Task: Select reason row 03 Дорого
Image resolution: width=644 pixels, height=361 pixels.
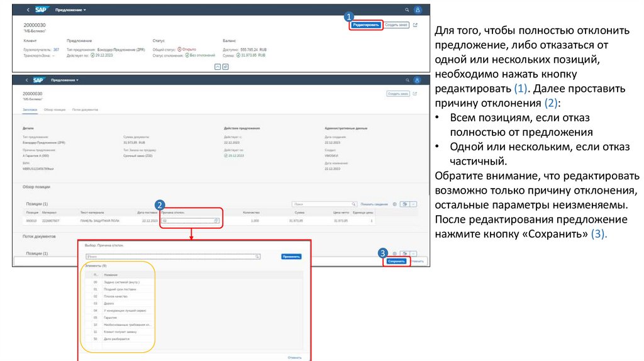Action: (194, 304)
